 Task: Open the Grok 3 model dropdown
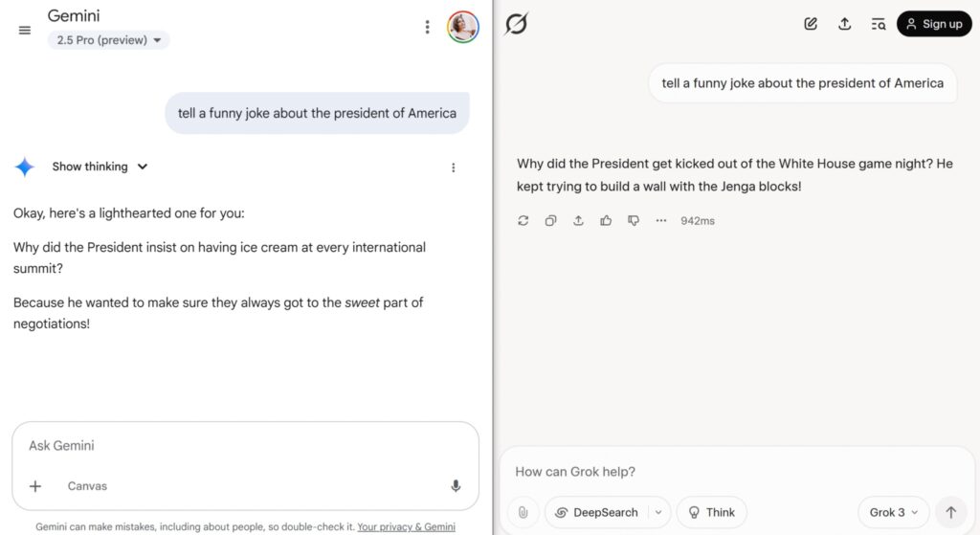pyautogui.click(x=894, y=512)
